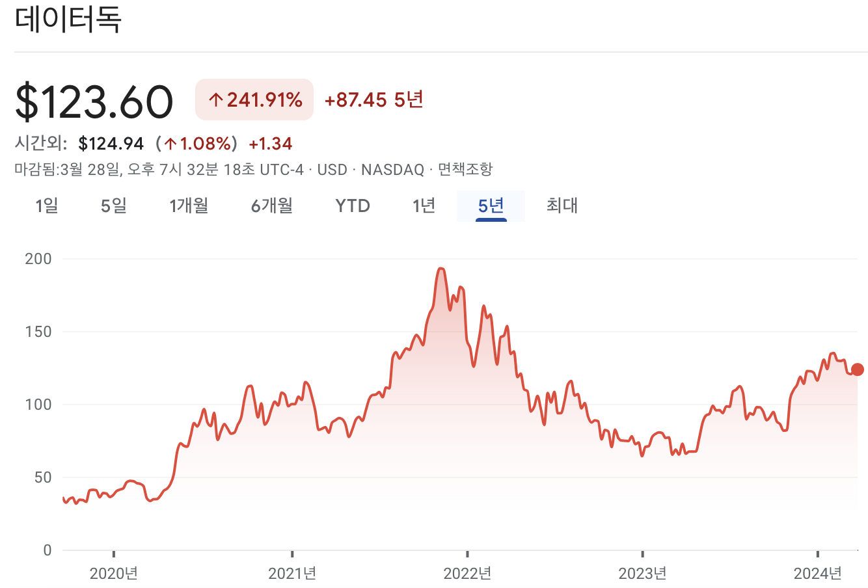Viewport: 868px width, 588px height.
Task: Click the 0 y-axis label
Action: [x=47, y=550]
